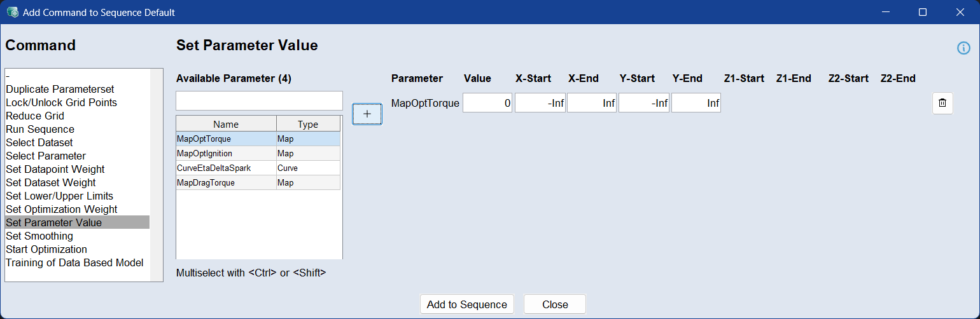Select CurveEtaDeltaSpark parameter row
This screenshot has width=980, height=319.
point(213,168)
